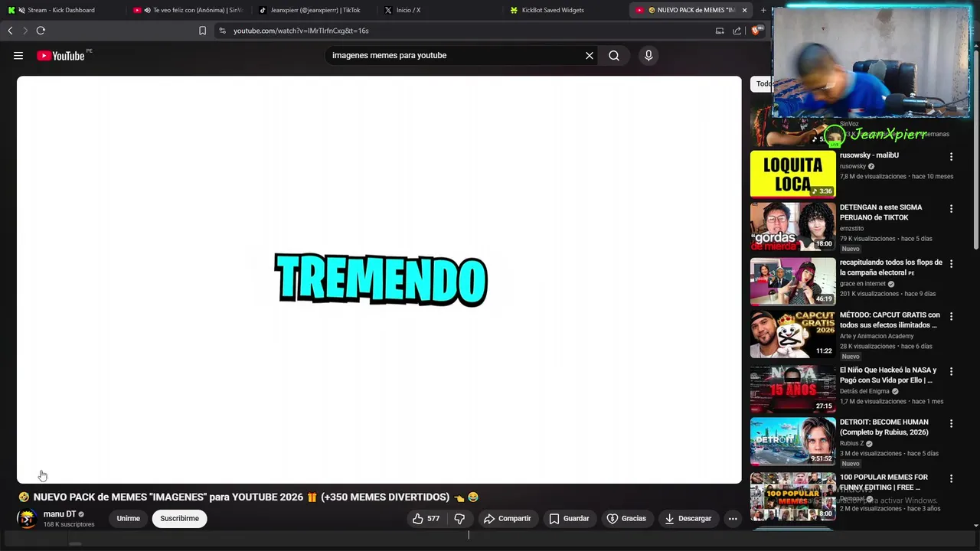This screenshot has width=980, height=551.
Task: Click the Suscribirme button
Action: 179,518
